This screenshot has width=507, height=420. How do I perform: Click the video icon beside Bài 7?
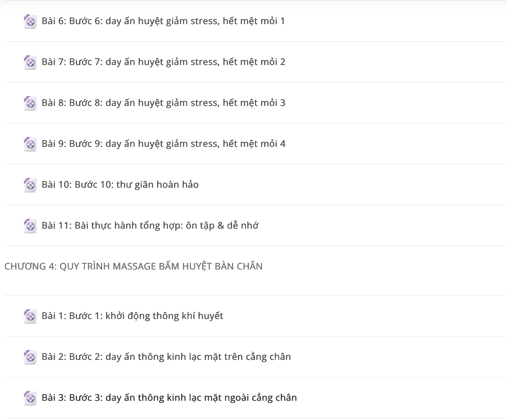(30, 62)
